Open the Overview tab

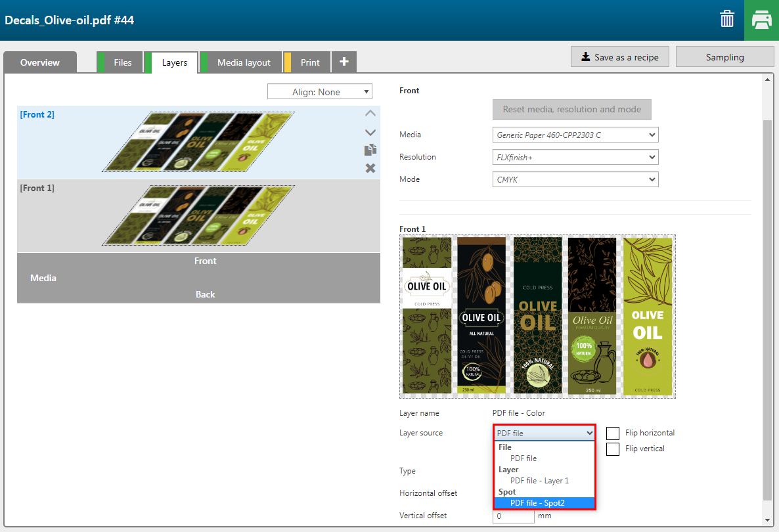click(40, 62)
